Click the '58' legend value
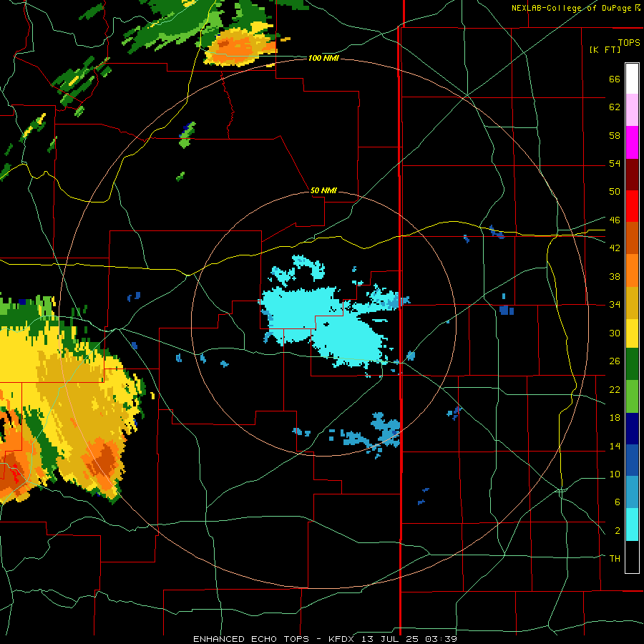644x644 pixels. pos(615,135)
